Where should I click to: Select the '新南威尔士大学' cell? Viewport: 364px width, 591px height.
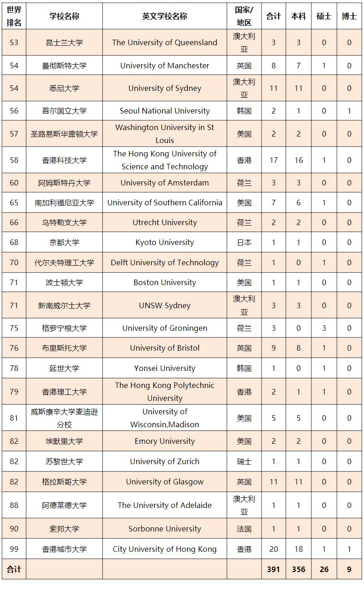(x=64, y=305)
